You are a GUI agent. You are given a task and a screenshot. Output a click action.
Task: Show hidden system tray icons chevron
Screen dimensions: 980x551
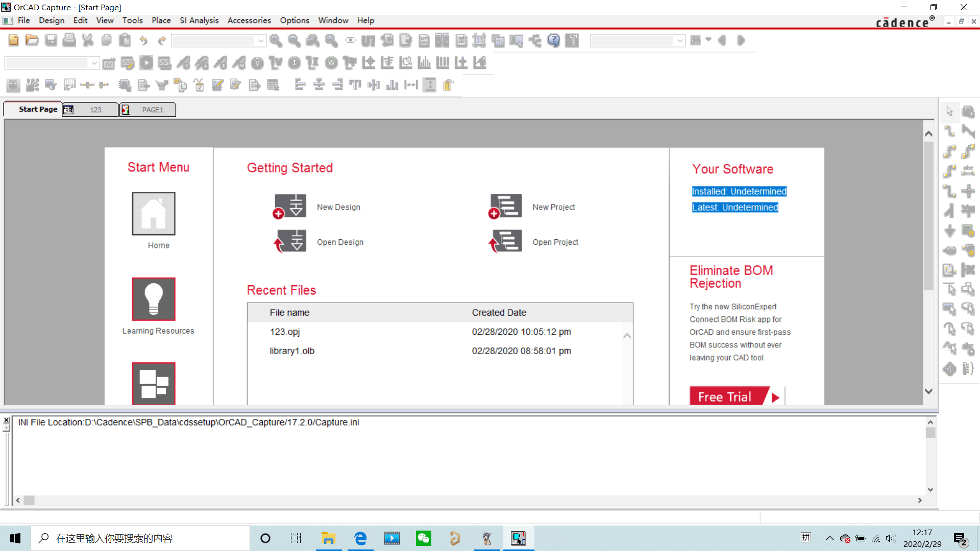tap(829, 538)
